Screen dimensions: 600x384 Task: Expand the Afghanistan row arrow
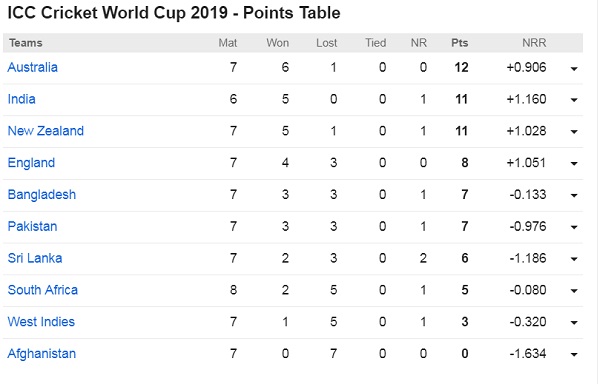(x=574, y=354)
